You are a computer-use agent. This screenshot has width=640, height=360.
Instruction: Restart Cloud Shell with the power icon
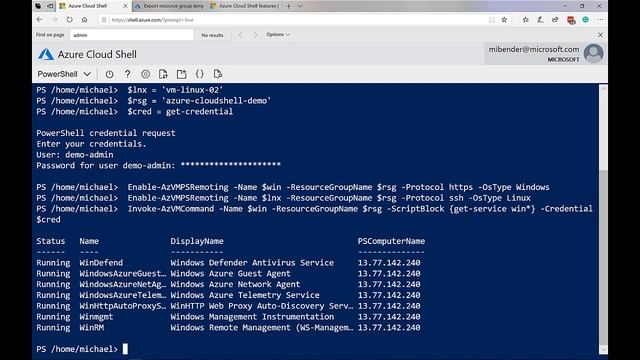pos(109,74)
